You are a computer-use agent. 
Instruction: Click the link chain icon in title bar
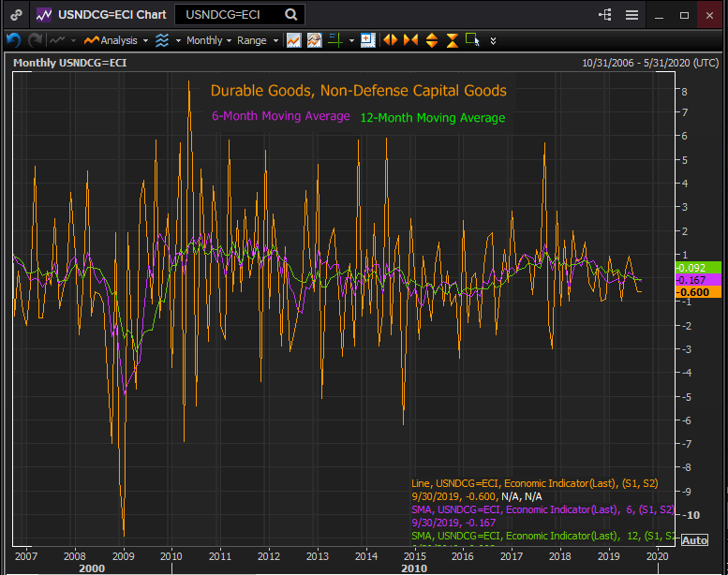pyautogui.click(x=16, y=15)
